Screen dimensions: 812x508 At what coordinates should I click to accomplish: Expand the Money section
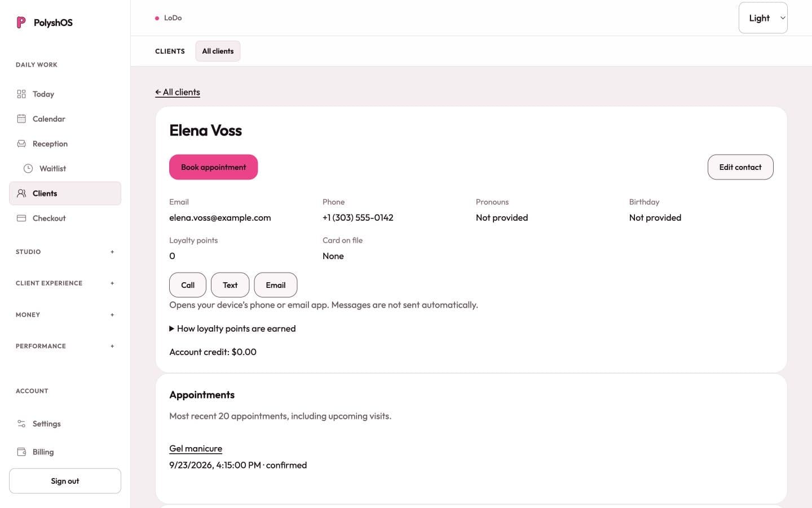tap(65, 315)
